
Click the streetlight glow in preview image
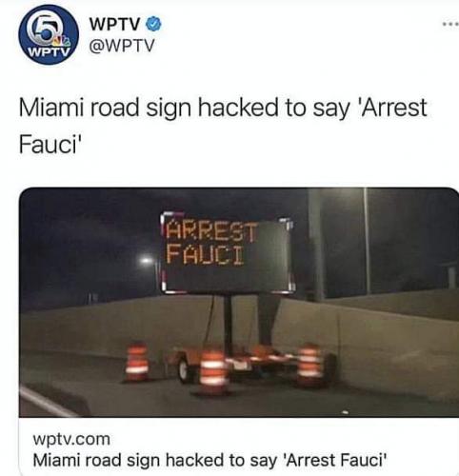point(147,261)
